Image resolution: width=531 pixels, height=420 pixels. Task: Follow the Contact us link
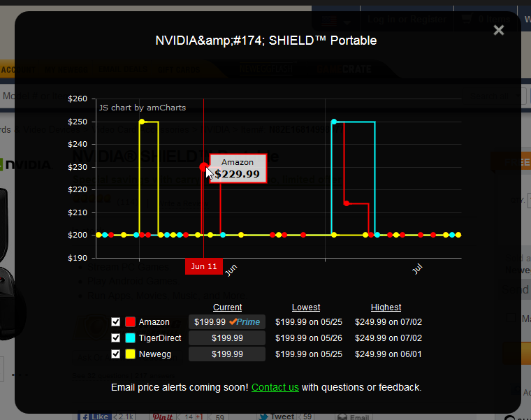(x=275, y=387)
